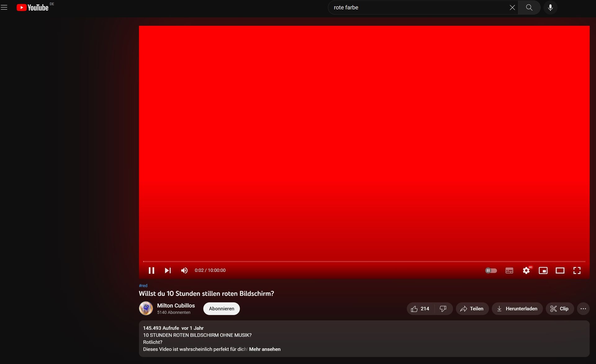Expand the description with Mehr ansehen

click(x=264, y=349)
